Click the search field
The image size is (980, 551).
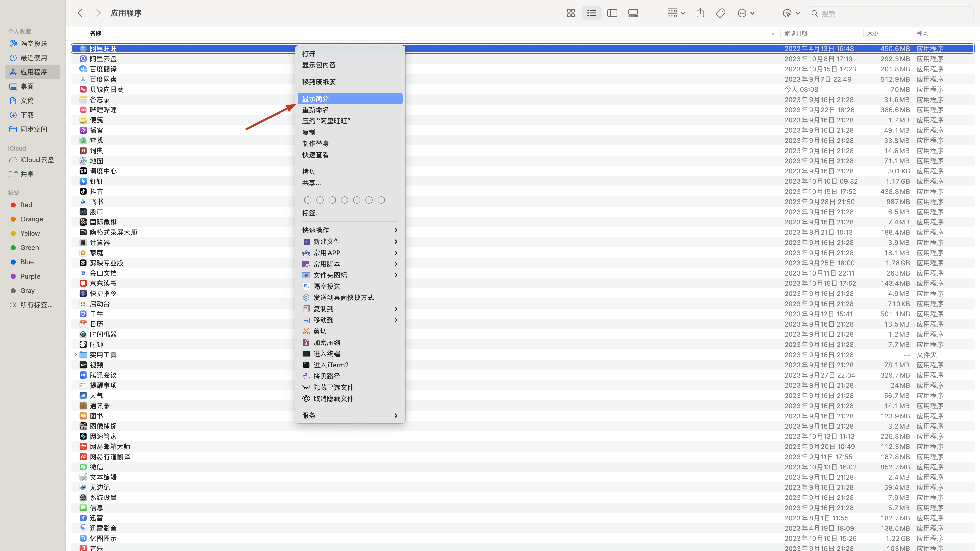click(x=890, y=13)
